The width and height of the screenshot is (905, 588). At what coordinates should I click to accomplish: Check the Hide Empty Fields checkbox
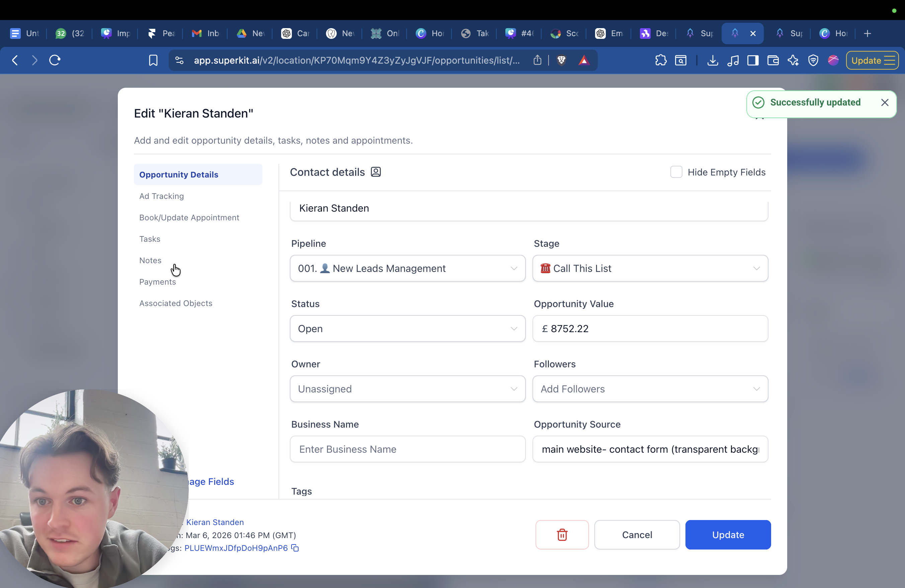pos(676,172)
